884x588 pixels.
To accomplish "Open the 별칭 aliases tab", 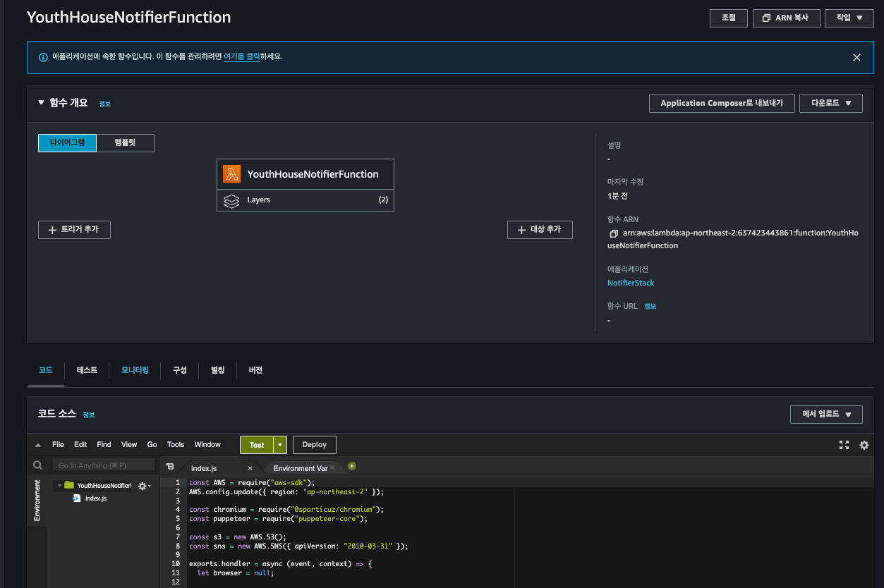I will [x=217, y=370].
